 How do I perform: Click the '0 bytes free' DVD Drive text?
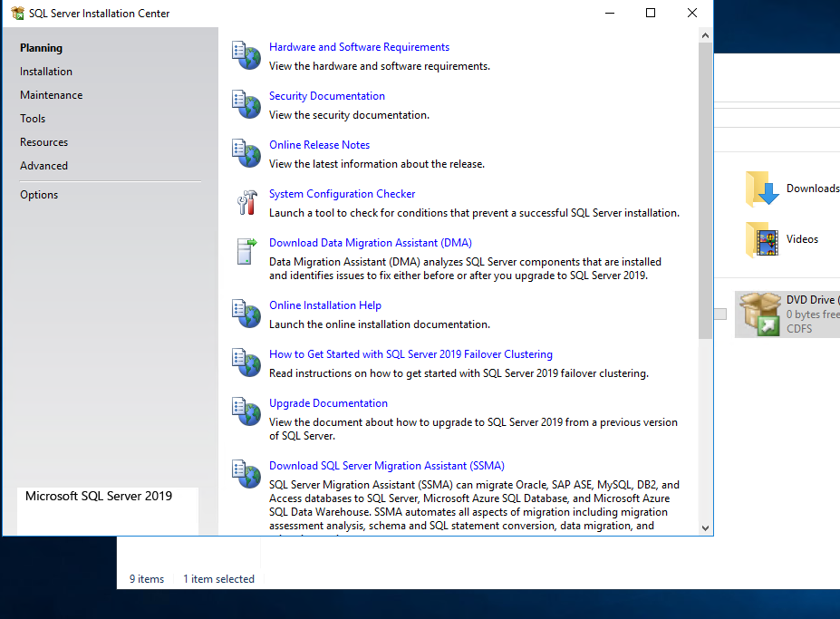813,314
